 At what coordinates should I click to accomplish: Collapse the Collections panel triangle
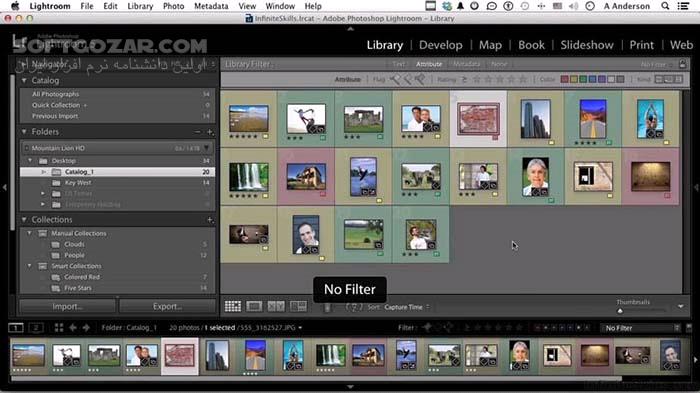(x=24, y=220)
